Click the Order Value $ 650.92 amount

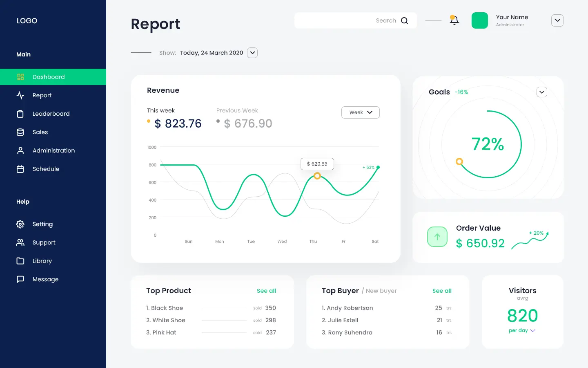pos(480,243)
